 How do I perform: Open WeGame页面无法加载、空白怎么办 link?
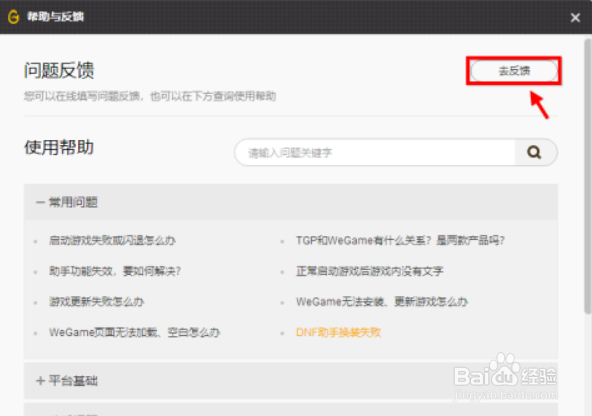[134, 332]
